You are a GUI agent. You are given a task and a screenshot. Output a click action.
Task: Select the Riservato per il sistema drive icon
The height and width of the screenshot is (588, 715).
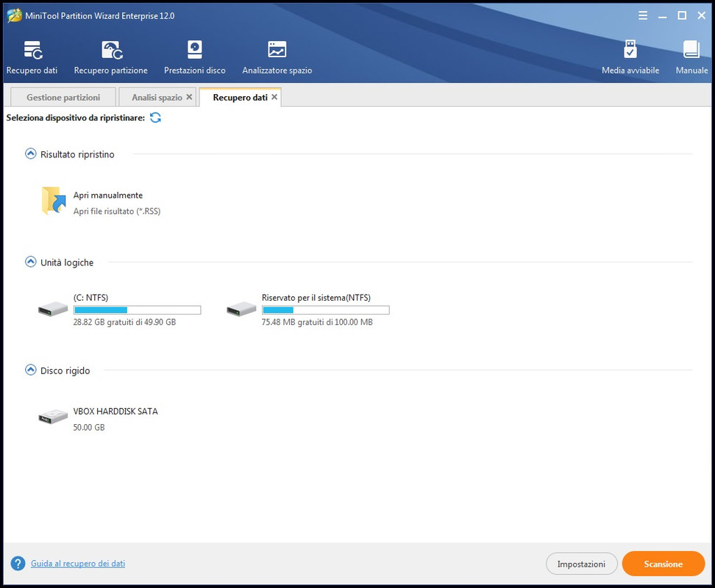241,309
